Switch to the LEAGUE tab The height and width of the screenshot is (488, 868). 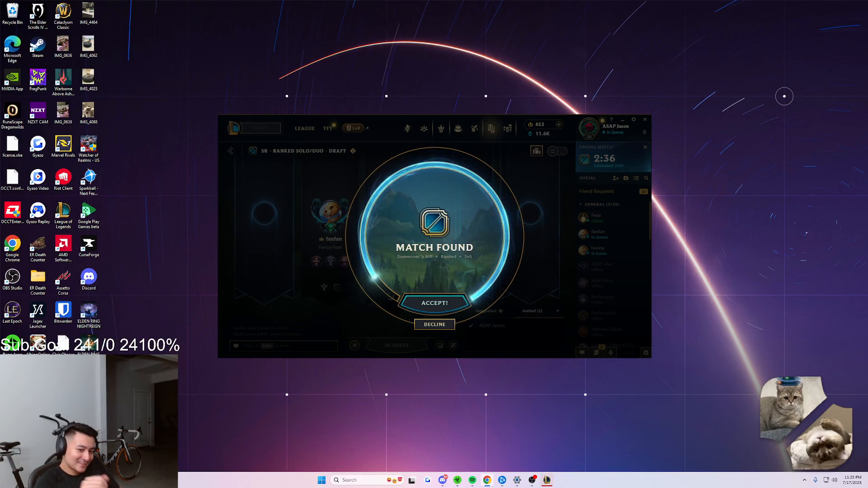click(305, 129)
